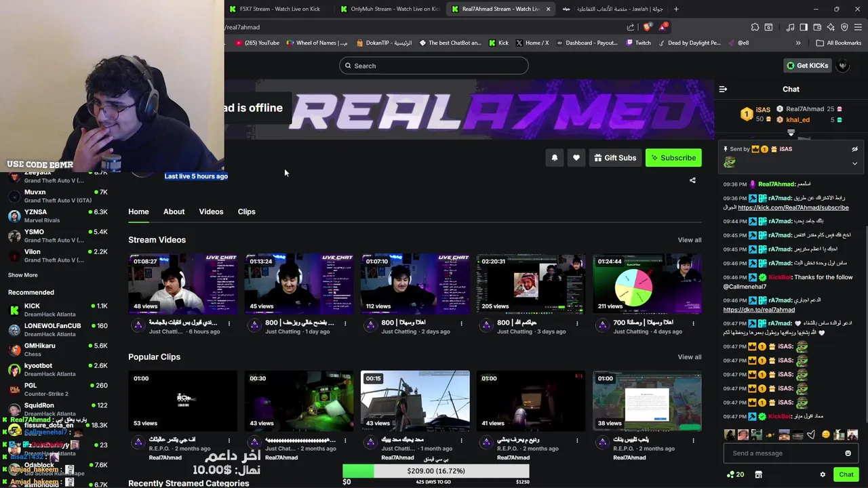
Task: Open the kick.com/Real7Ahmad/subscribe link in chat
Action: (x=793, y=207)
